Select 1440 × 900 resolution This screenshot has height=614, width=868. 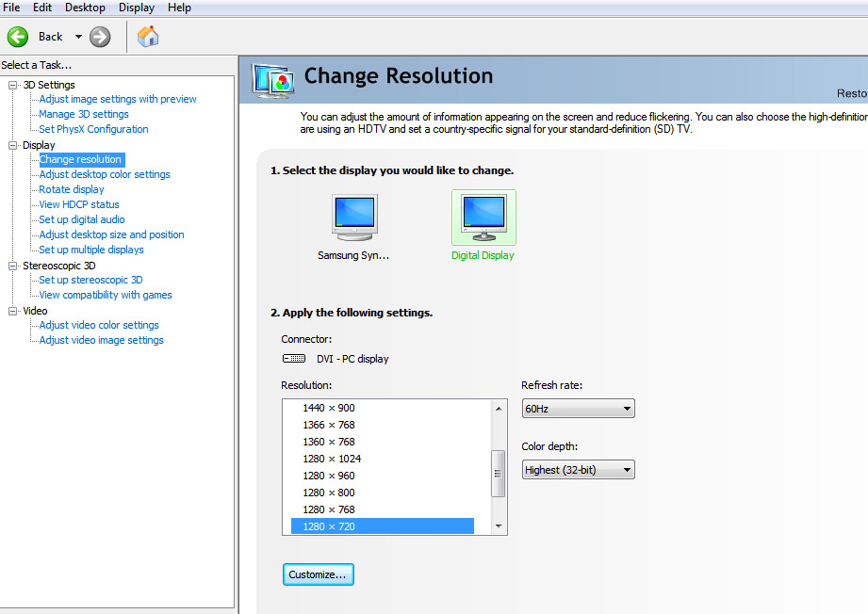pos(329,408)
